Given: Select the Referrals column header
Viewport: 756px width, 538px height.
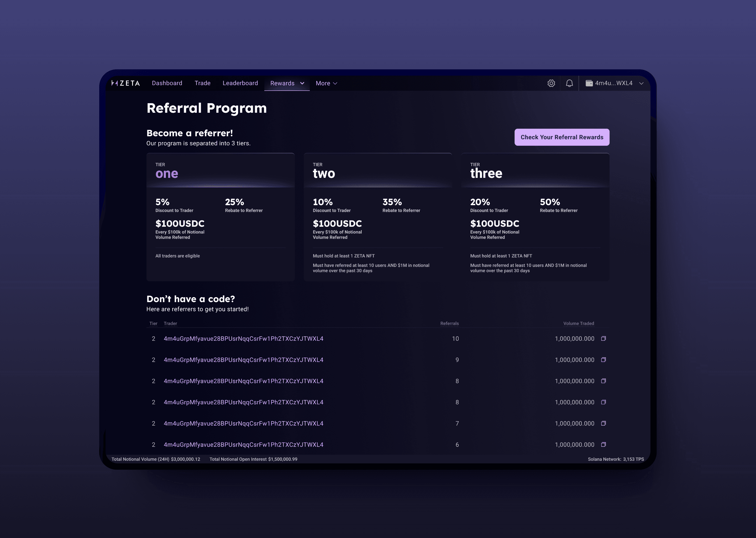Looking at the screenshot, I should tap(449, 323).
